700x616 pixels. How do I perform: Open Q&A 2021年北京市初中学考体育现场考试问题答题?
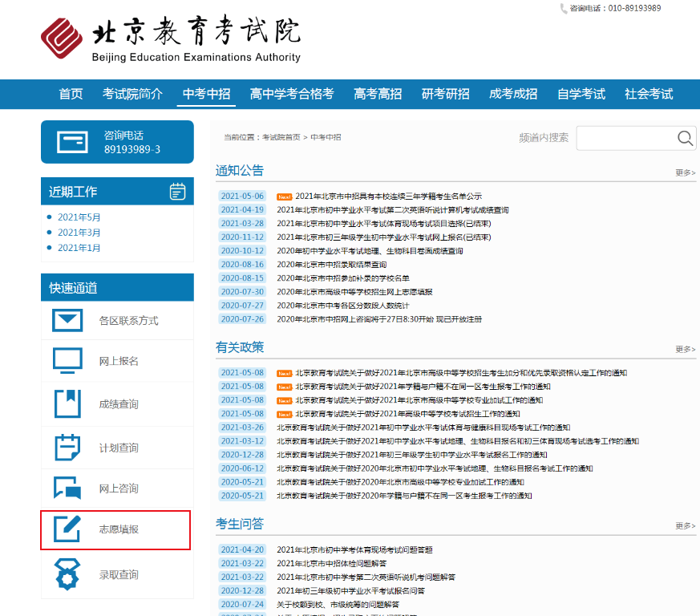pyautogui.click(x=354, y=550)
